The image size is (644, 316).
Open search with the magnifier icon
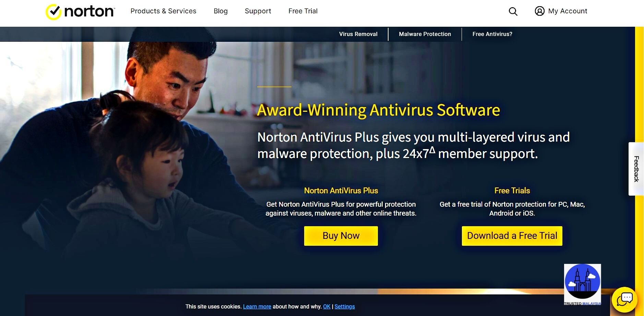[x=513, y=11]
